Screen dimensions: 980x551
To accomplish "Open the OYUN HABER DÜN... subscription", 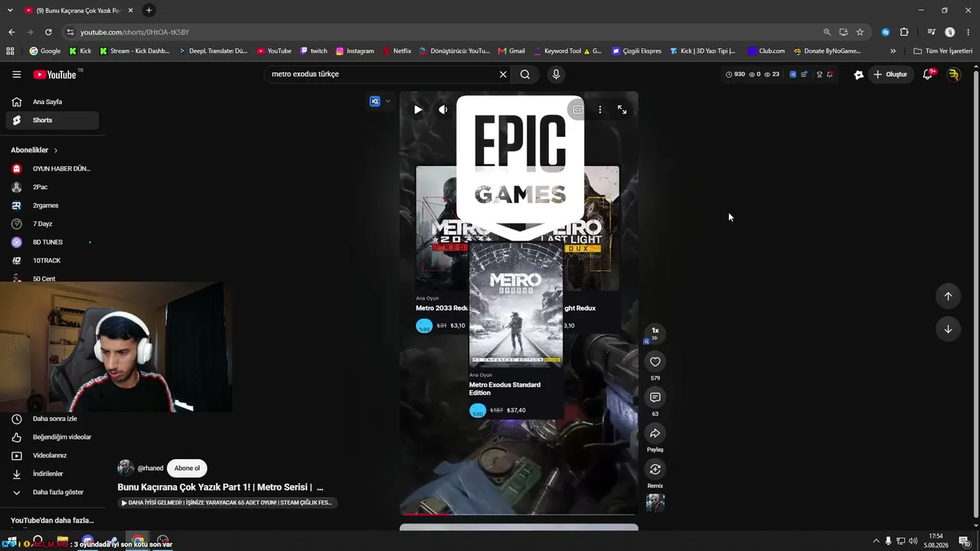I will point(52,168).
